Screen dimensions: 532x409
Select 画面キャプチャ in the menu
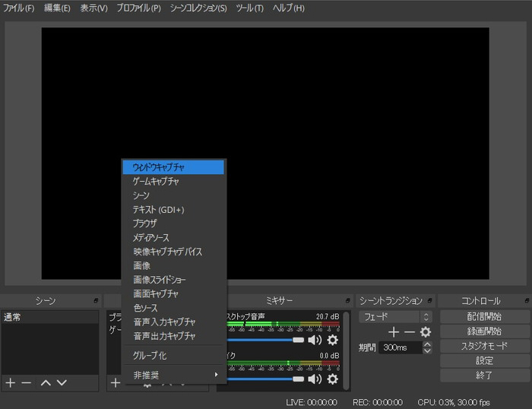(173, 294)
